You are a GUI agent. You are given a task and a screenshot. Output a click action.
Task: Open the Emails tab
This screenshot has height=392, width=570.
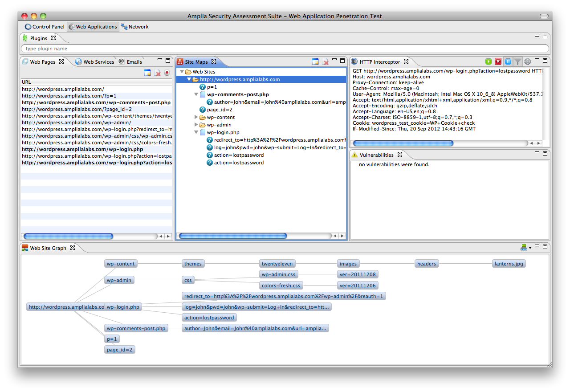130,62
